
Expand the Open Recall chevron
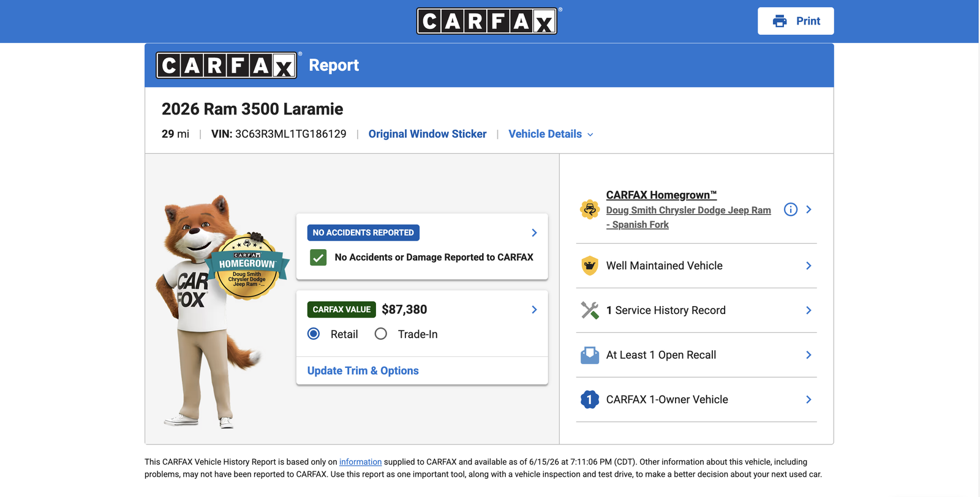coord(809,355)
